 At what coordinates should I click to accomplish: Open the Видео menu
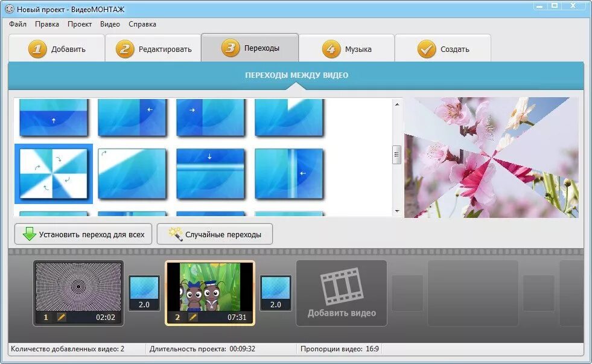click(x=110, y=24)
